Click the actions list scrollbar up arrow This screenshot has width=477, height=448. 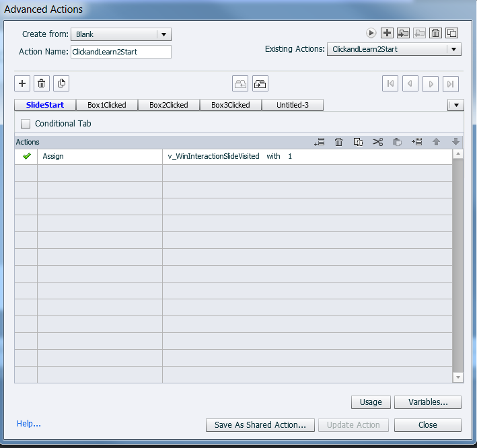point(458,154)
